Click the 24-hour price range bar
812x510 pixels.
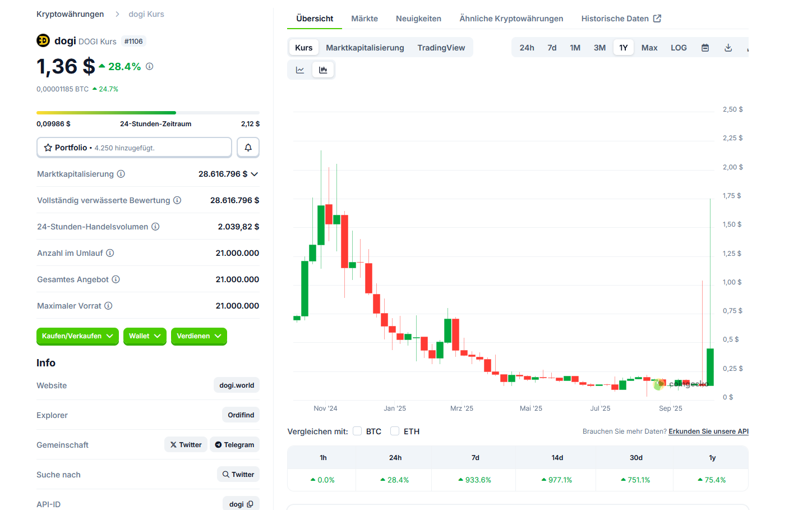coord(148,113)
